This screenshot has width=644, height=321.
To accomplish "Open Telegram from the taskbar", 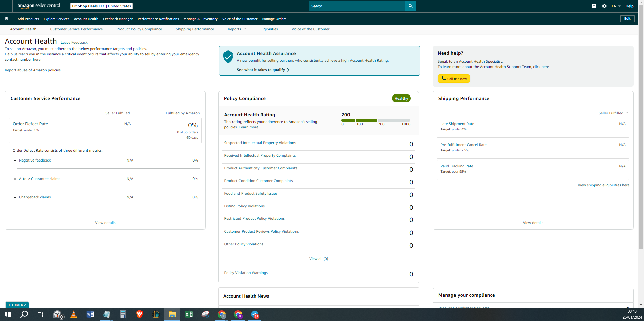I will (x=255, y=314).
